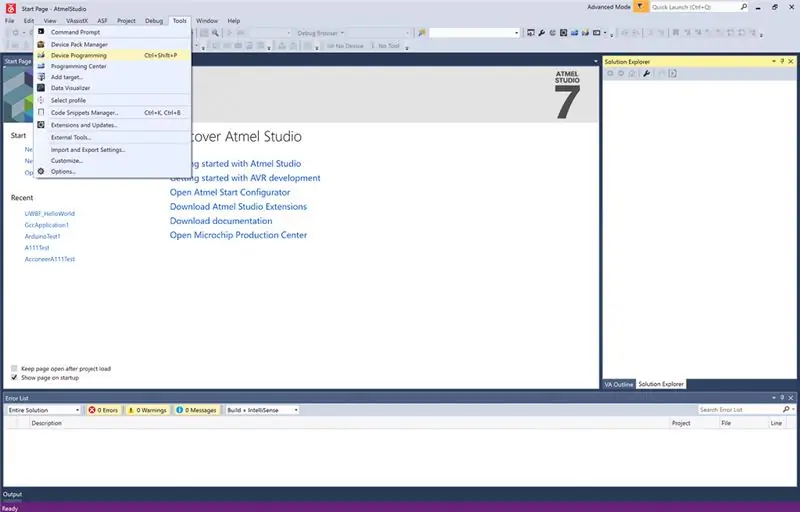The height and width of the screenshot is (512, 800).
Task: Open Atmel Start Configurator link
Action: pos(230,192)
